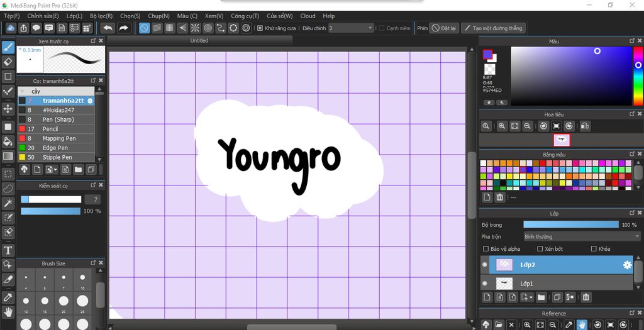Click the Đặt lại button
This screenshot has width=644, height=330.
coord(445,28)
